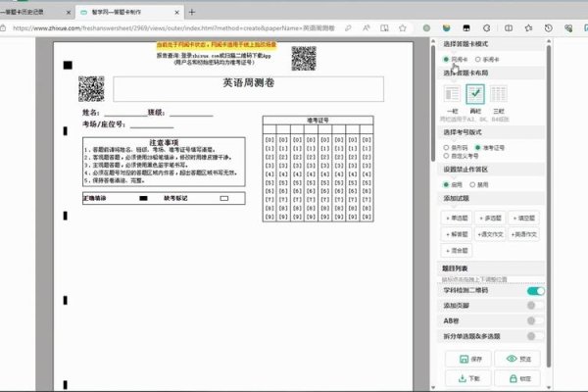588x392 pixels.
Task: Click the QR code beside the title box
Action: 91,89
